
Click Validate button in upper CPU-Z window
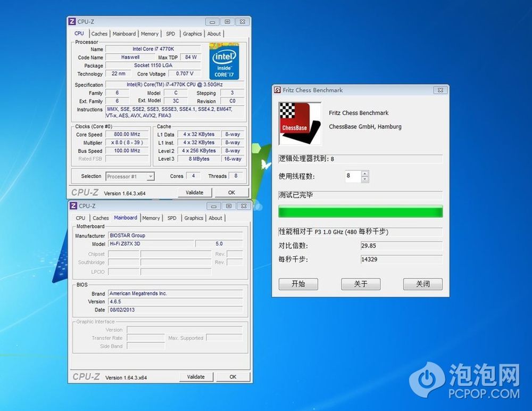(195, 193)
